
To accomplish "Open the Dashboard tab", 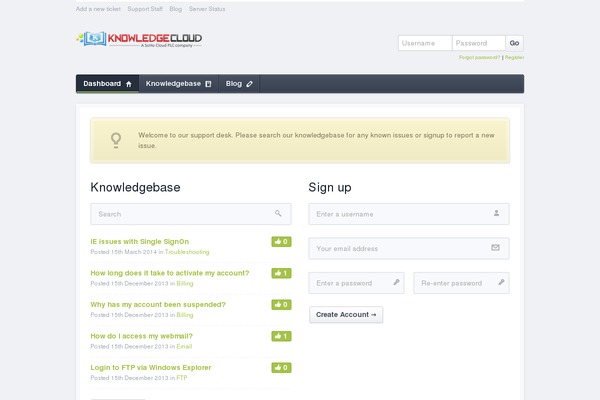I will pos(108,84).
